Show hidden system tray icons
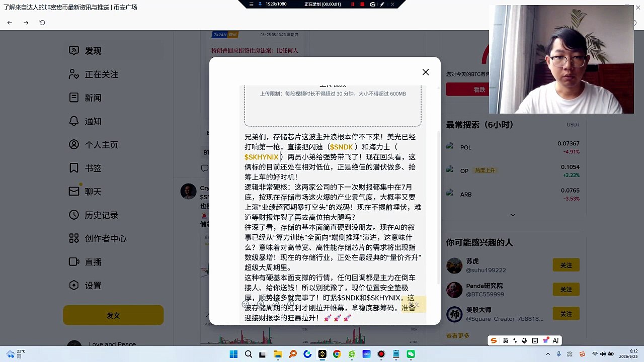644x362 pixels. (x=548, y=354)
